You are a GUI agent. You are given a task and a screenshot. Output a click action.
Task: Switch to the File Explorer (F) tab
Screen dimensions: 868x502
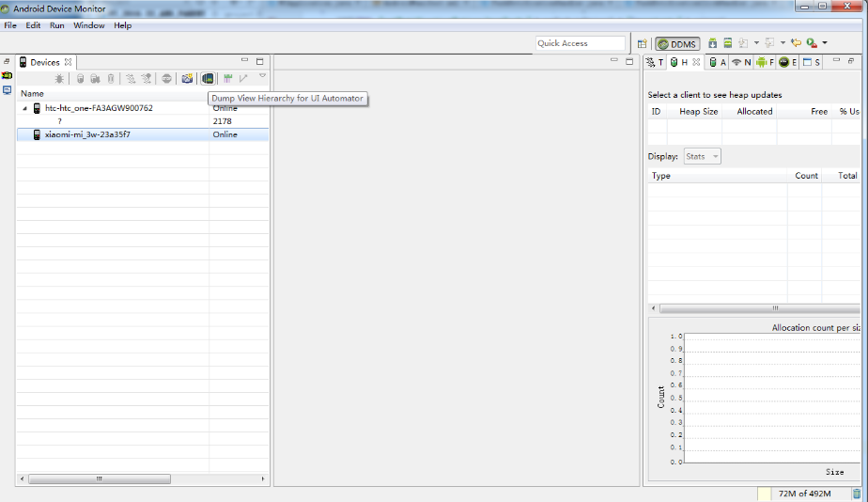coord(765,62)
